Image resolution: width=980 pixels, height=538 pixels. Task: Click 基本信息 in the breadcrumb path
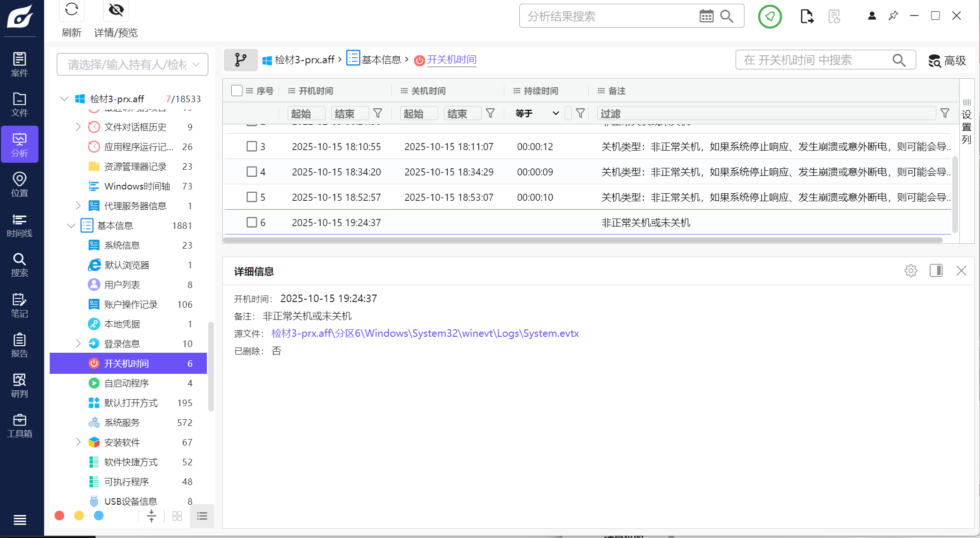[381, 60]
